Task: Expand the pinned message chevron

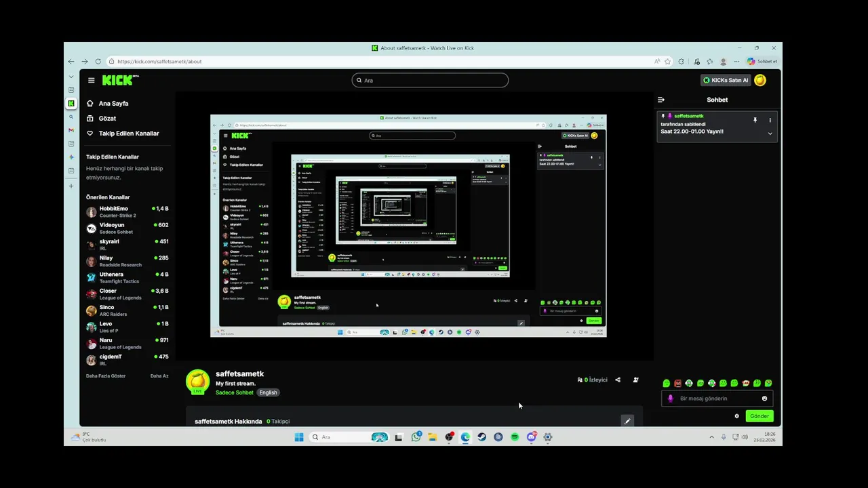Action: 770,134
